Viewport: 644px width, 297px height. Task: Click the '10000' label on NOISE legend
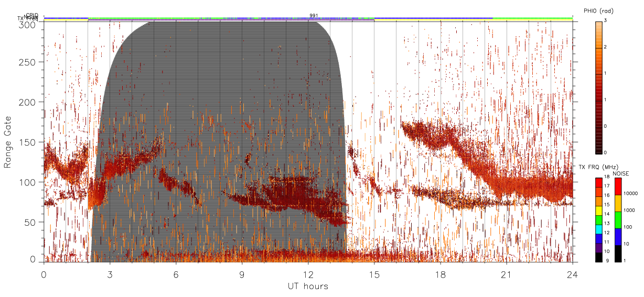pos(631,193)
